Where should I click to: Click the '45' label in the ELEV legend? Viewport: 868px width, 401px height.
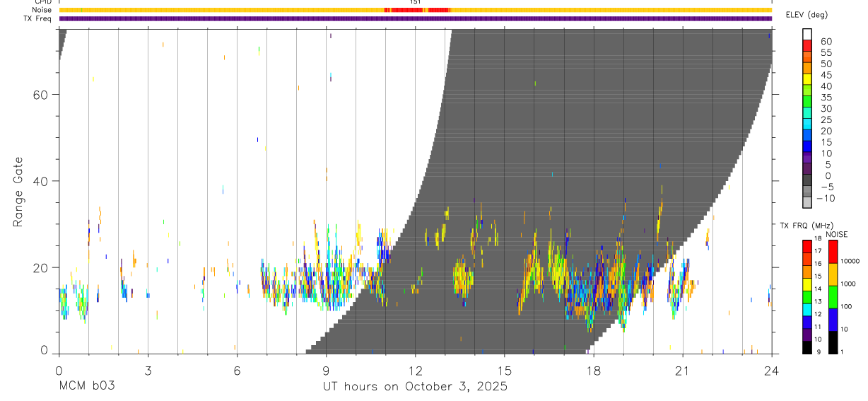[x=826, y=75]
